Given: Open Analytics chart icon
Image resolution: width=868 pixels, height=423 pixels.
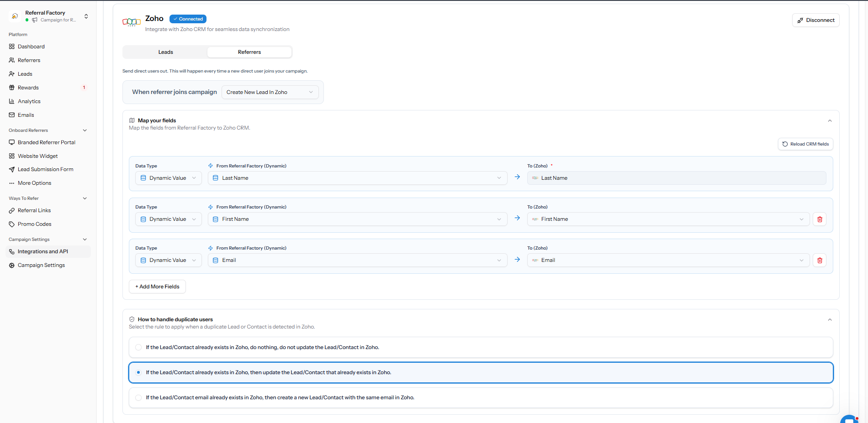Looking at the screenshot, I should (x=12, y=101).
